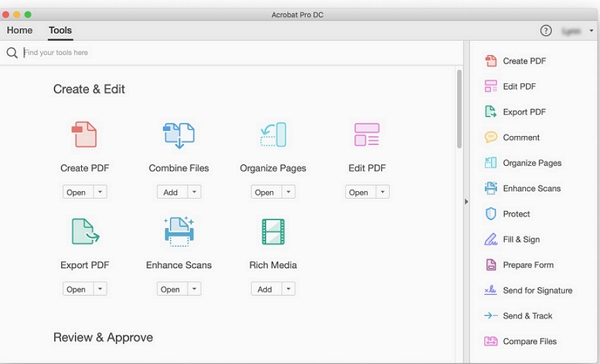The width and height of the screenshot is (600, 364).
Task: Click 'Prepare Form' label in sidebar
Action: pyautogui.click(x=528, y=264)
